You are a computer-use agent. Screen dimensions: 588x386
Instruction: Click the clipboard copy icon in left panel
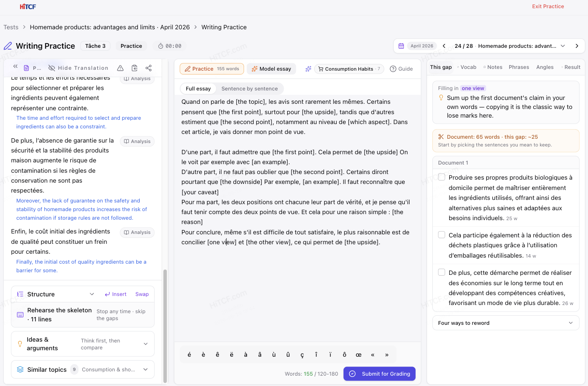[x=134, y=68]
